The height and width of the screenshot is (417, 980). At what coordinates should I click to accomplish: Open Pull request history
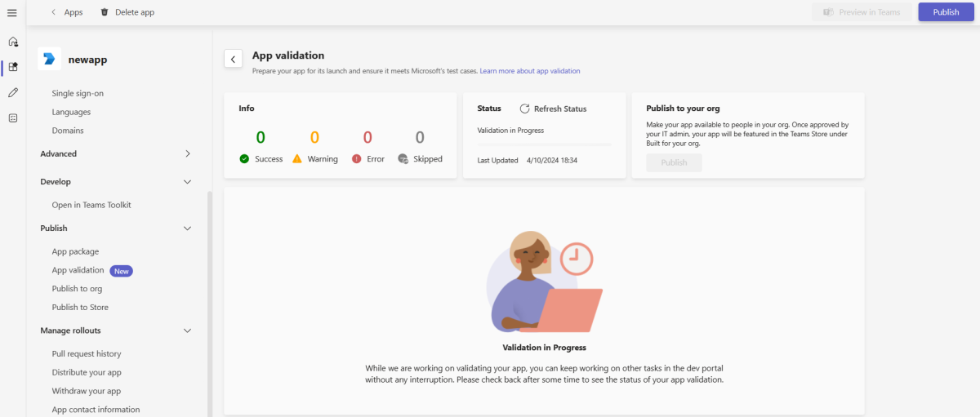(x=87, y=354)
